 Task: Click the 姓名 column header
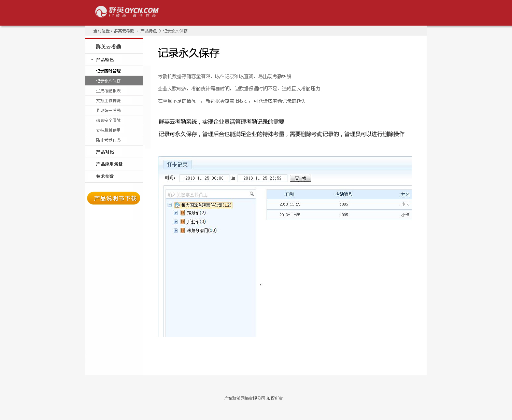click(x=405, y=194)
